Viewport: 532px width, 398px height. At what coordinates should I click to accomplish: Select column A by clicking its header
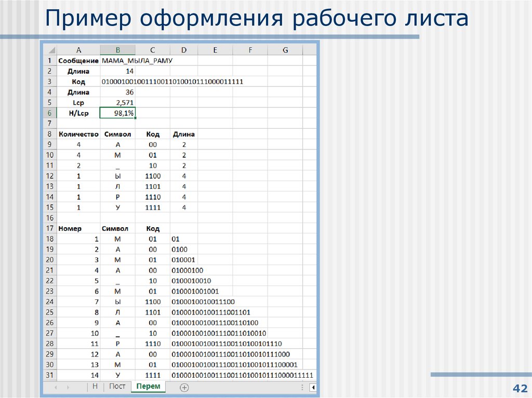pyautogui.click(x=78, y=49)
